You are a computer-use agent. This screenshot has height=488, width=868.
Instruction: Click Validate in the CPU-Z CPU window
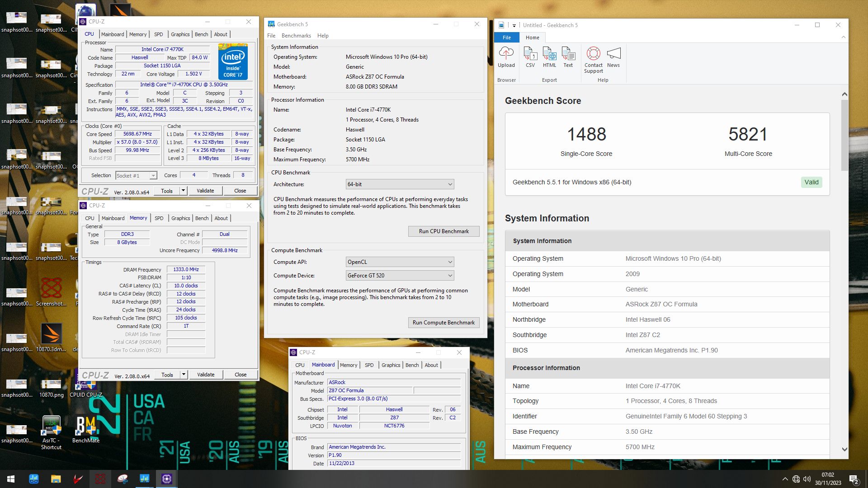coord(205,191)
